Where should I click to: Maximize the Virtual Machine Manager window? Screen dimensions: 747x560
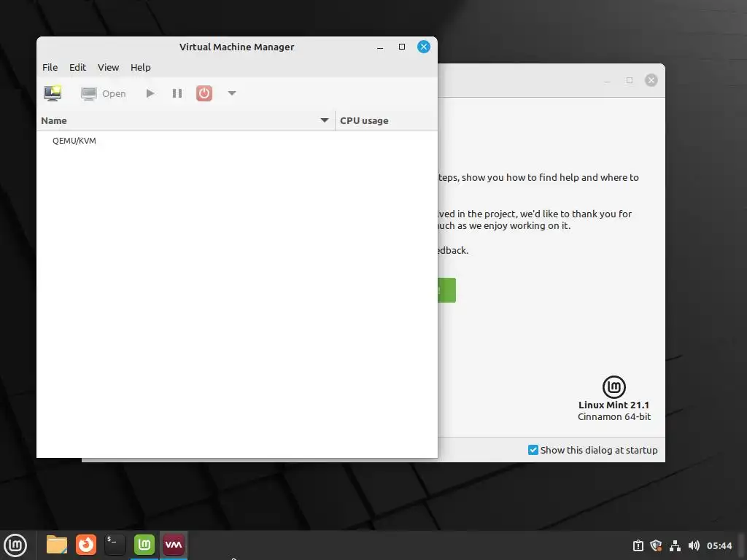pyautogui.click(x=402, y=47)
